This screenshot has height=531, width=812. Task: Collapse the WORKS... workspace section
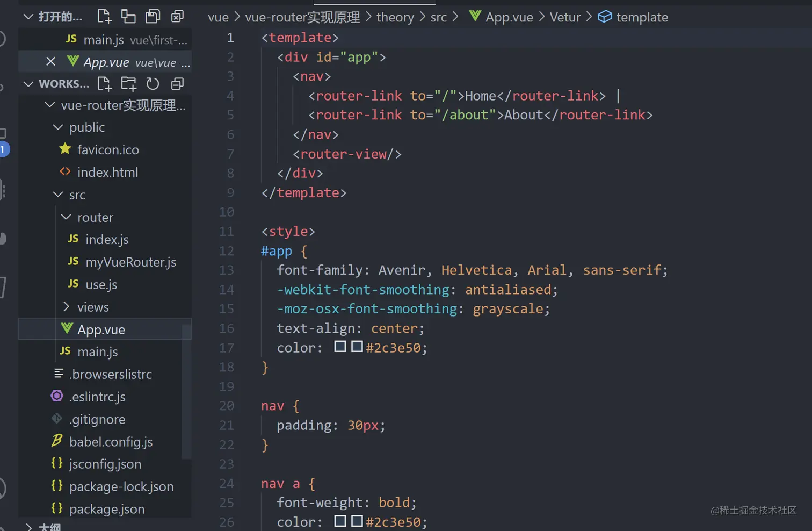tap(28, 84)
